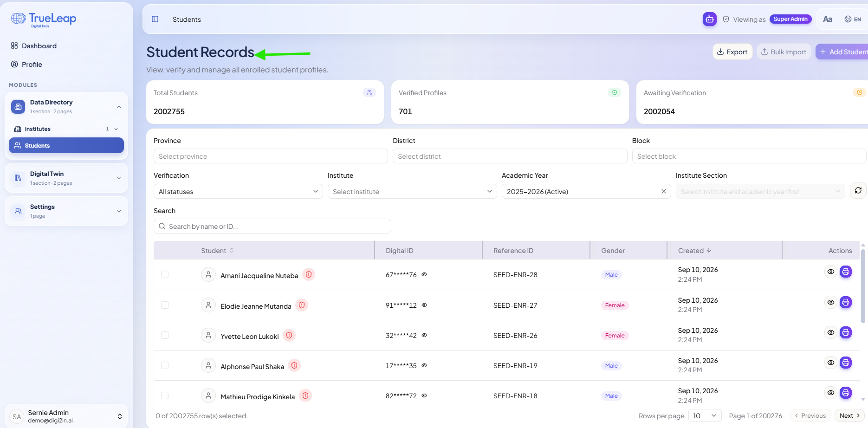Sort by Student column
Viewport: 868px width, 428px height.
pos(217,250)
